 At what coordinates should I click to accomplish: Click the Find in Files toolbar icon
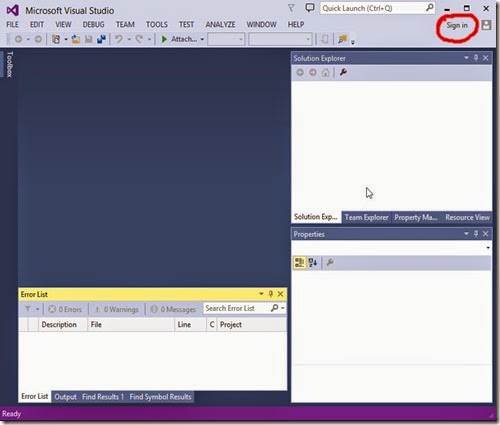tap(342, 39)
